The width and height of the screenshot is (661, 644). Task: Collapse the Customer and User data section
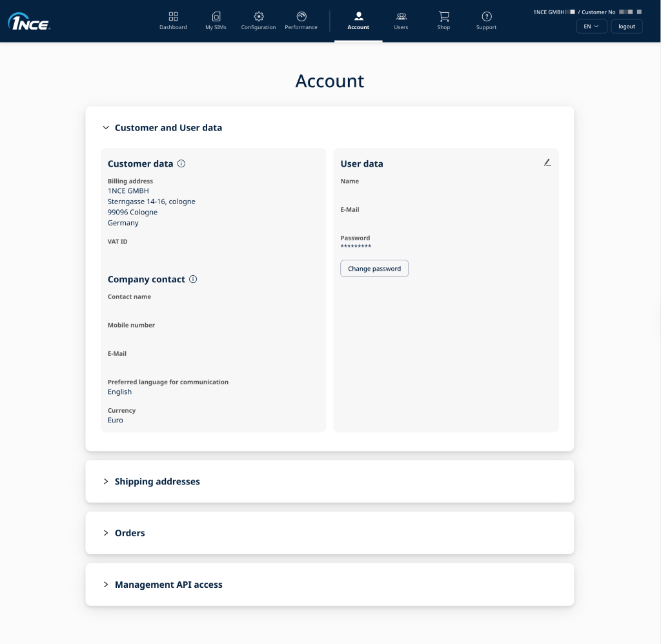pyautogui.click(x=106, y=127)
